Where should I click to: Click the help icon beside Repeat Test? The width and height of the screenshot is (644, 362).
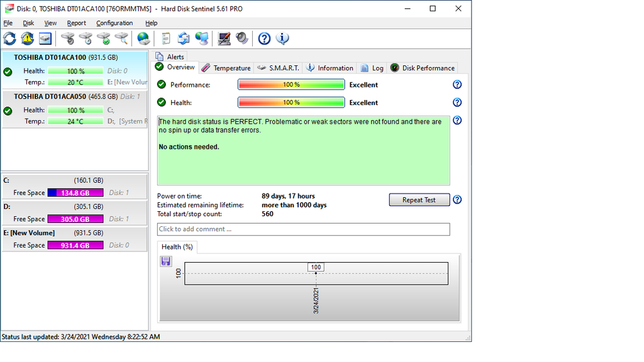[x=457, y=200]
